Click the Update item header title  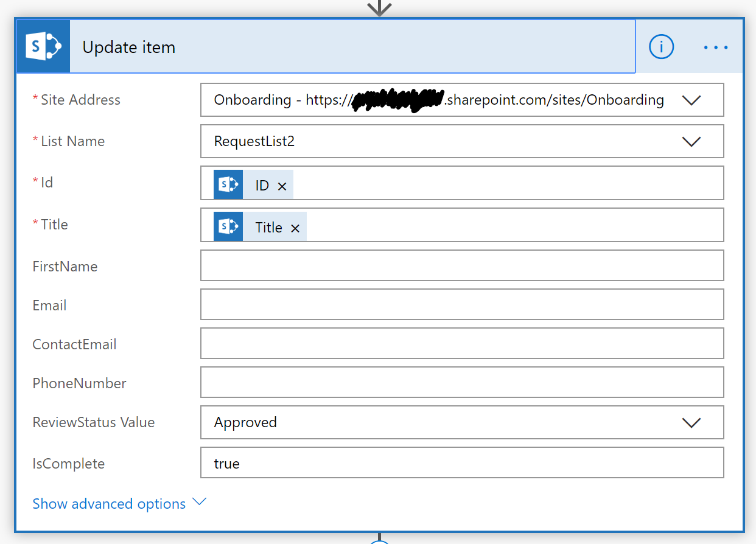tap(129, 47)
